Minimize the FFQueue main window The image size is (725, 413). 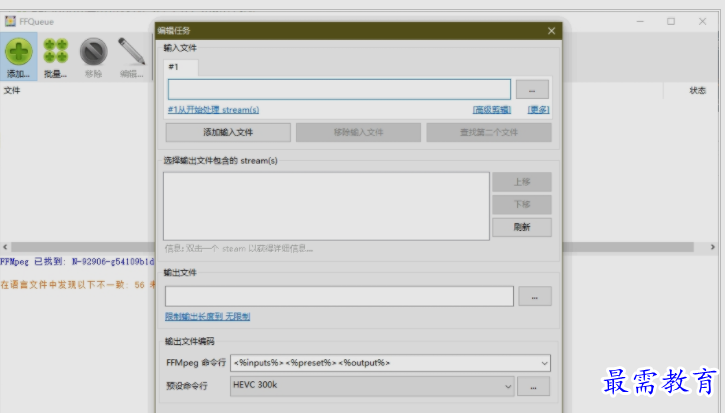(x=640, y=21)
